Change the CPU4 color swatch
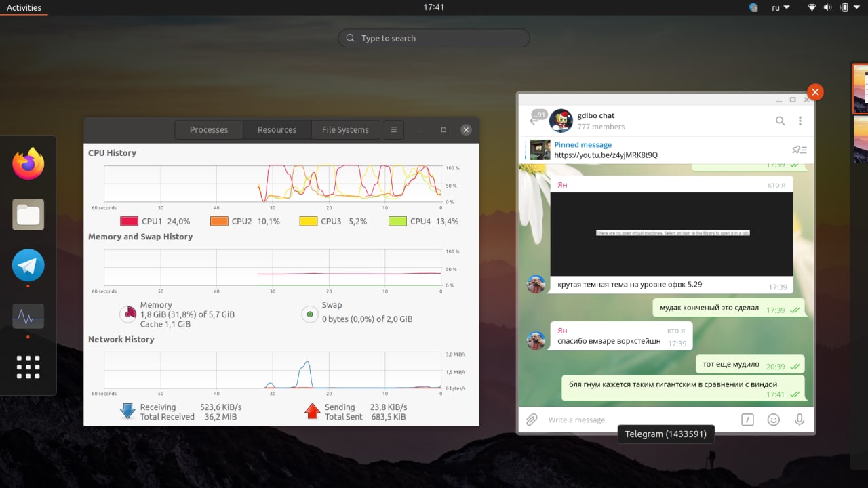This screenshot has width=868, height=488. pyautogui.click(x=397, y=221)
